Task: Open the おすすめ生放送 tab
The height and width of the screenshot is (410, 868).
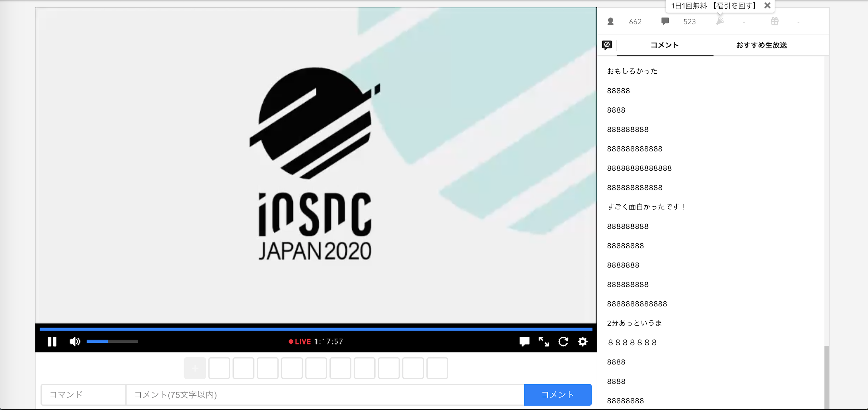Action: click(761, 45)
